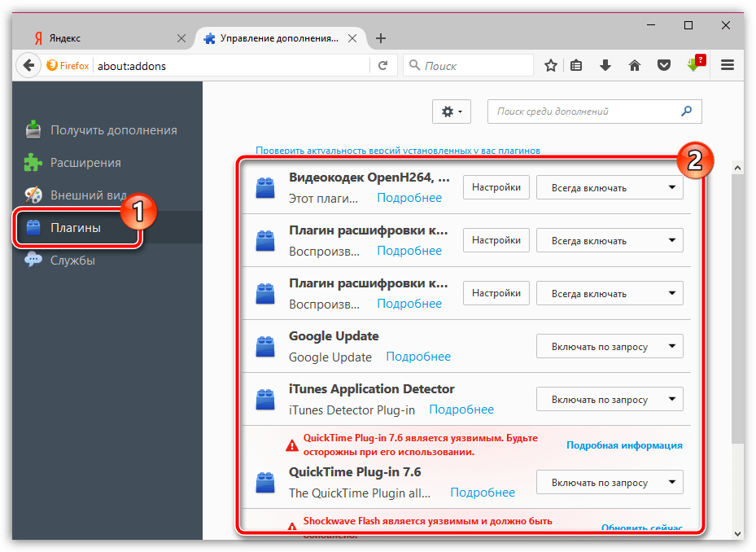Open the downloads arrow icon

point(605,65)
